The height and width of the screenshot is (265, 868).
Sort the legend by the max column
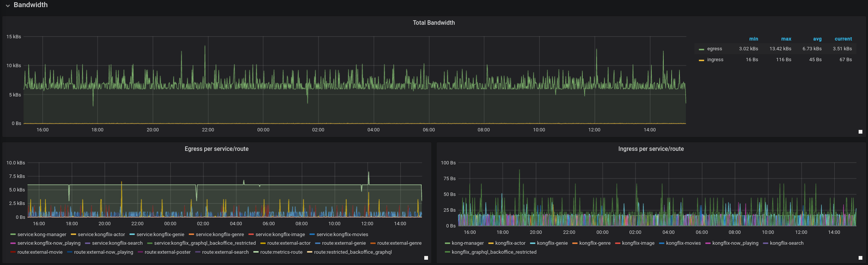click(786, 39)
